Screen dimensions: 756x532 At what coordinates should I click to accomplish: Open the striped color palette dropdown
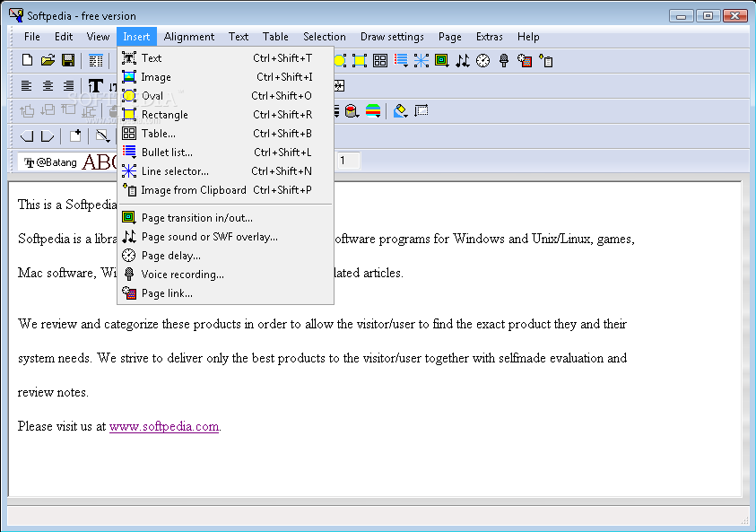point(373,111)
